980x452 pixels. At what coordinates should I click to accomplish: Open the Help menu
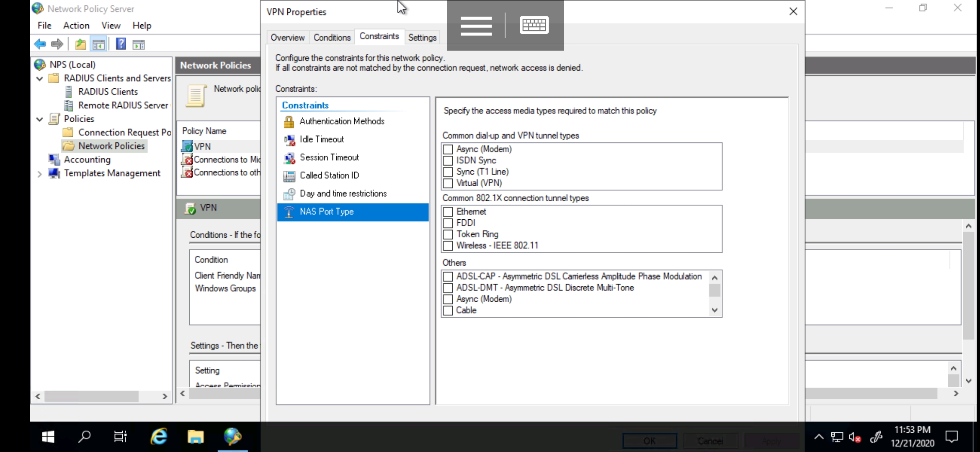click(x=142, y=26)
